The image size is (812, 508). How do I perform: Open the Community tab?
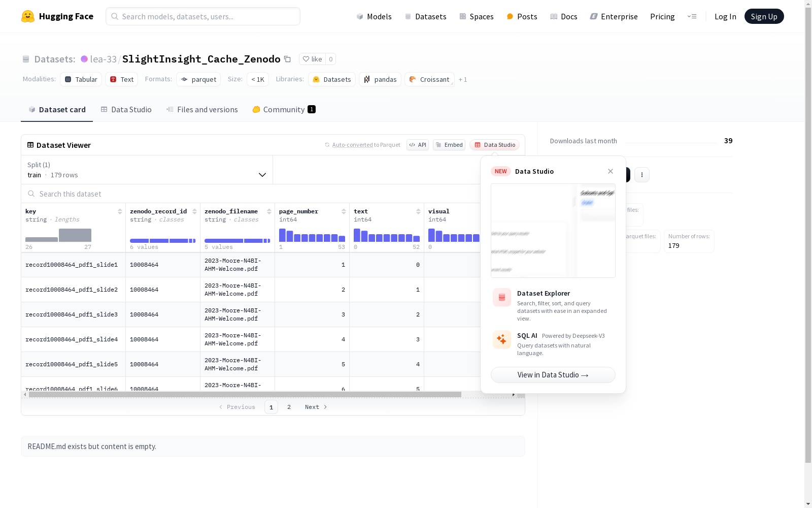click(284, 110)
